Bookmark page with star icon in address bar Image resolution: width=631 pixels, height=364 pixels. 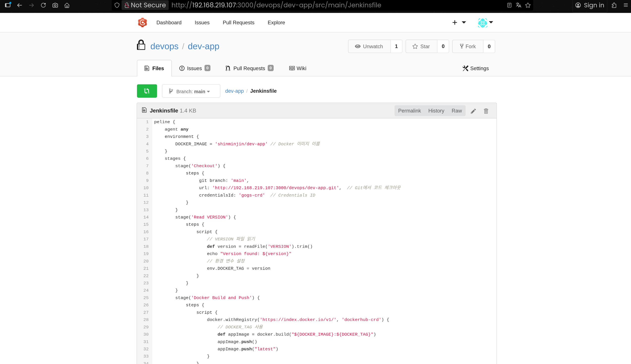point(528,5)
